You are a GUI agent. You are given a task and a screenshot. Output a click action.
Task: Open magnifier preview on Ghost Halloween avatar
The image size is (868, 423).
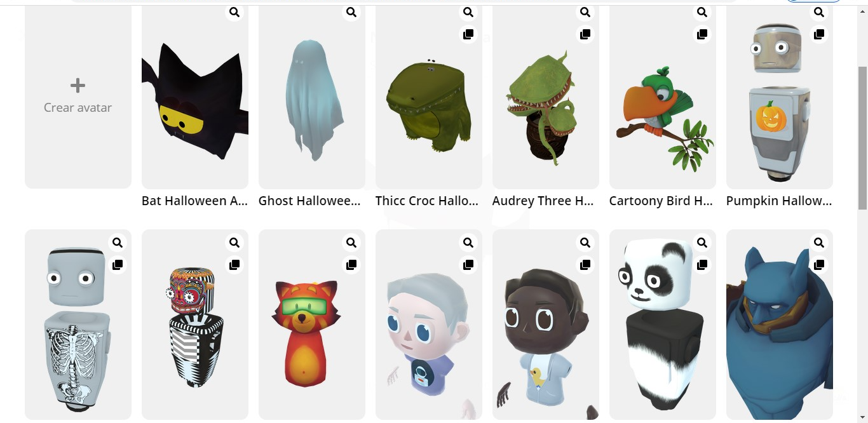[x=351, y=12]
